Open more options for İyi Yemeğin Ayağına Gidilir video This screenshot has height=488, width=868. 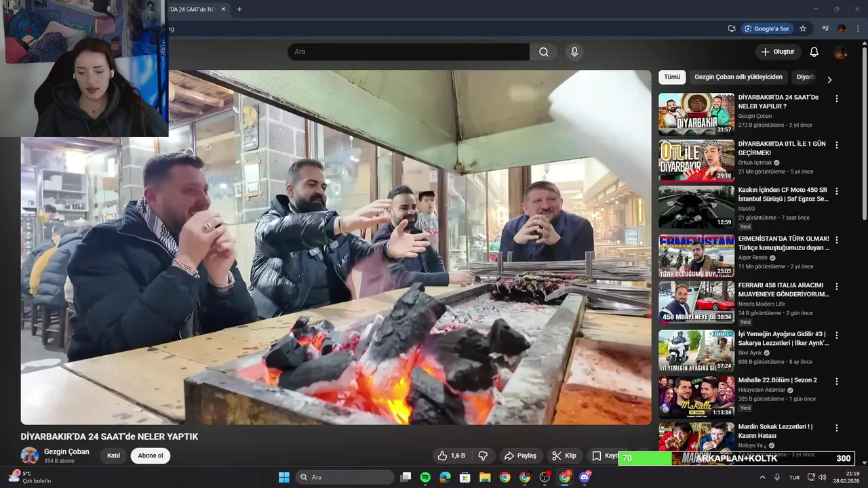coord(836,335)
